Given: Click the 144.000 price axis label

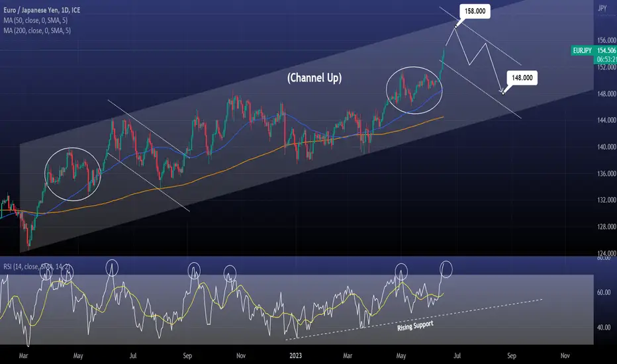Looking at the screenshot, I should click(606, 120).
